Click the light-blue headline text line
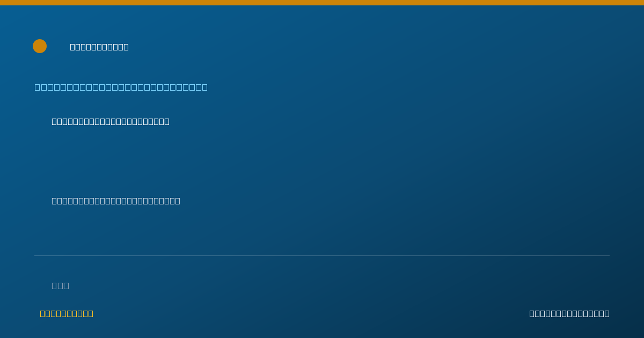This screenshot has height=338, width=644. tap(121, 87)
